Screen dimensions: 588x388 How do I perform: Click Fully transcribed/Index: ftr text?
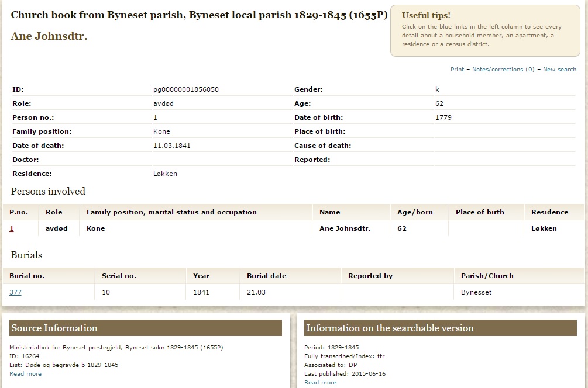tap(344, 356)
